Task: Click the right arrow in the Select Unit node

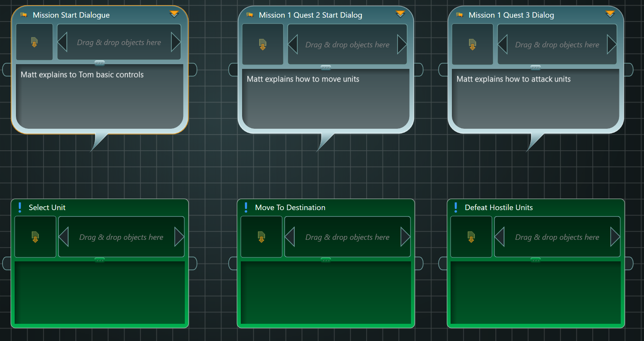Action: [x=179, y=237]
